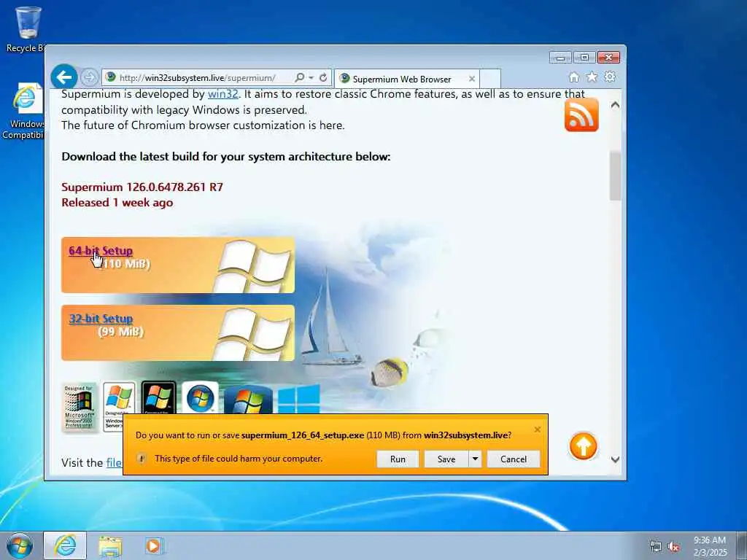The width and height of the screenshot is (747, 560).
Task: Click the search magnifier in address bar
Action: pyautogui.click(x=299, y=77)
